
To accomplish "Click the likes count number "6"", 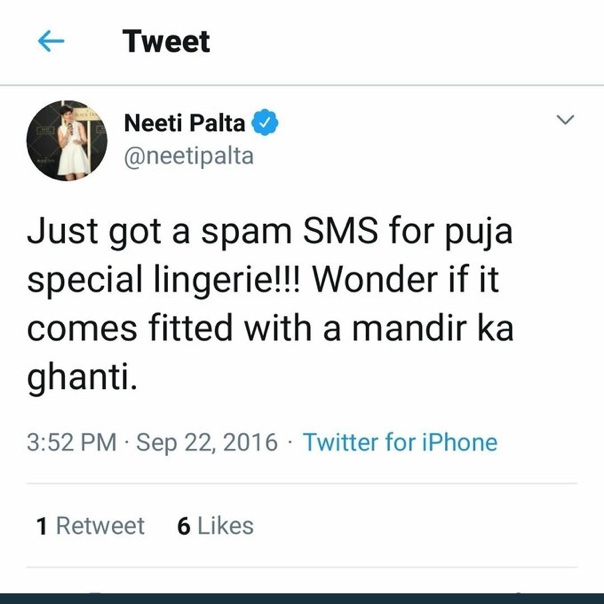I will [184, 526].
